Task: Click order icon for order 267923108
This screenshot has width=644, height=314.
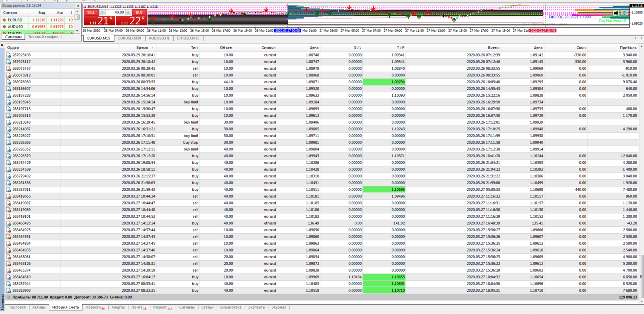Action: tap(8, 55)
